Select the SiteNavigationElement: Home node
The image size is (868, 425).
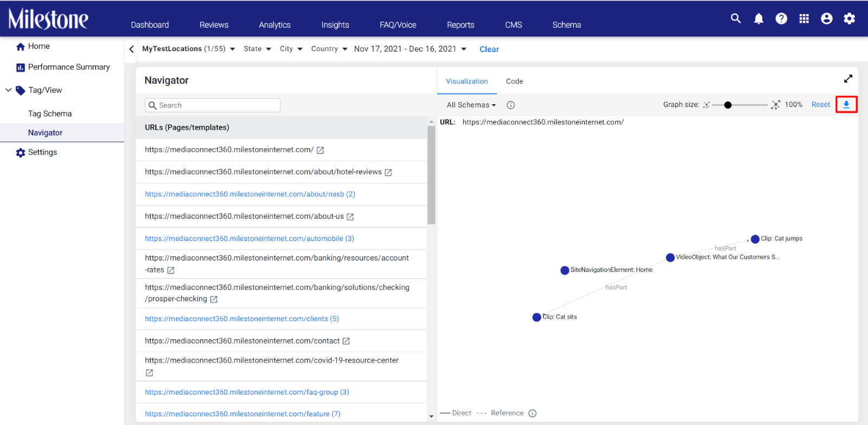565,270
